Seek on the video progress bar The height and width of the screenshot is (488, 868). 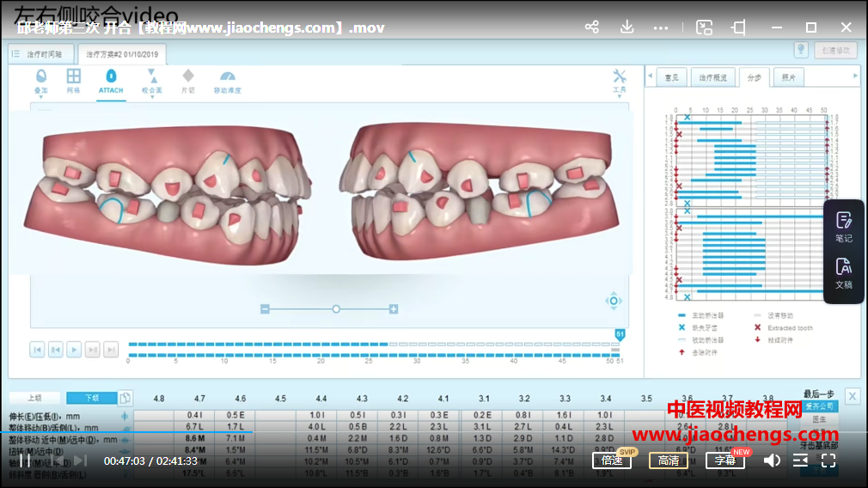tap(434, 431)
